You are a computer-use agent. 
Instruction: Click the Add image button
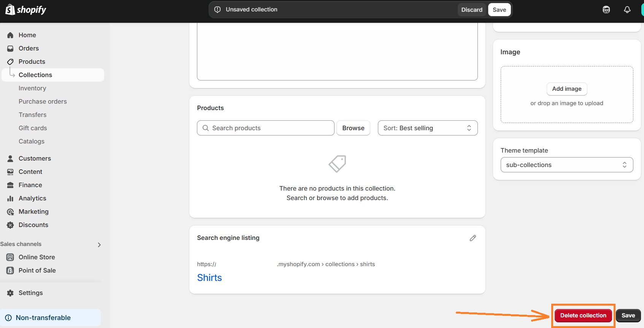566,89
